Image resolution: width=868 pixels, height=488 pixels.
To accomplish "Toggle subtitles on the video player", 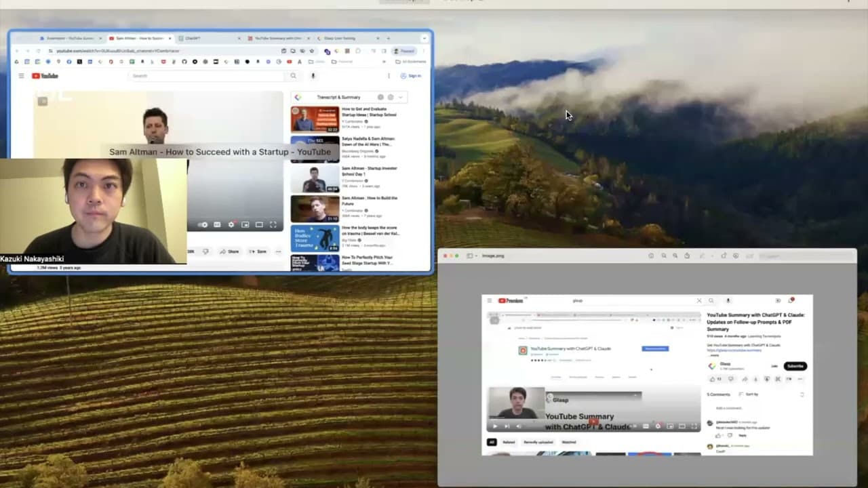I will 217,225.
